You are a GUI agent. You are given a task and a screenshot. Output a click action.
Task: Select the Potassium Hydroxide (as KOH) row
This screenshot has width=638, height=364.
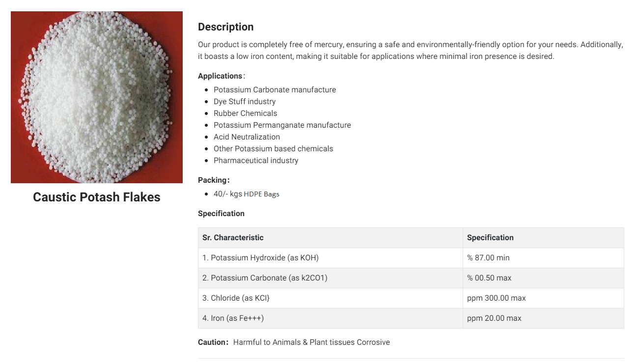point(411,258)
